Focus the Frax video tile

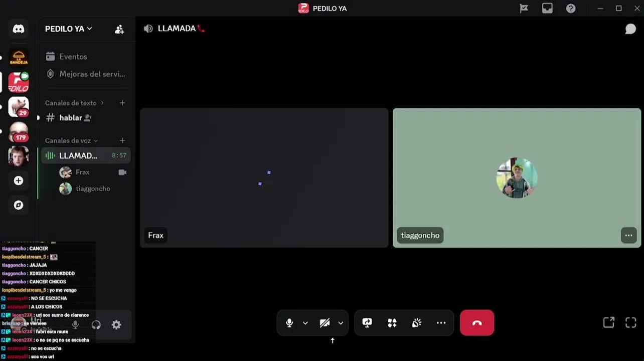(x=264, y=178)
